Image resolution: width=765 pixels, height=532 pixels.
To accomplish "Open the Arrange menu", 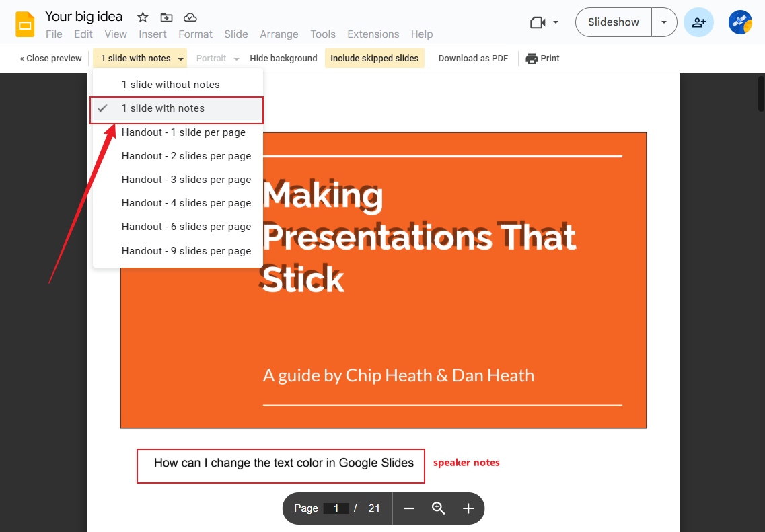I will click(x=279, y=34).
